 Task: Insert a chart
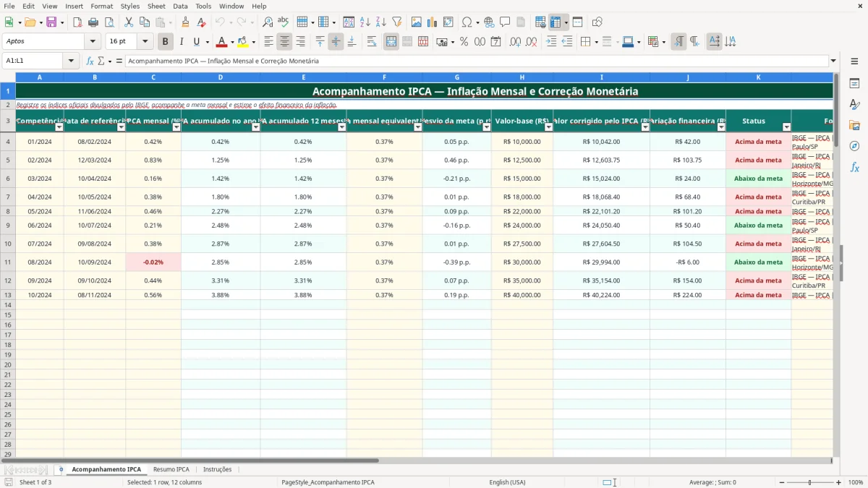tap(433, 22)
